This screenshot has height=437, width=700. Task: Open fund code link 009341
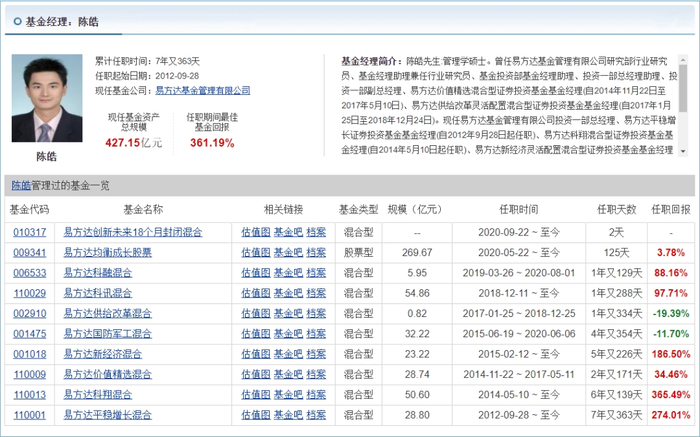[x=29, y=253]
